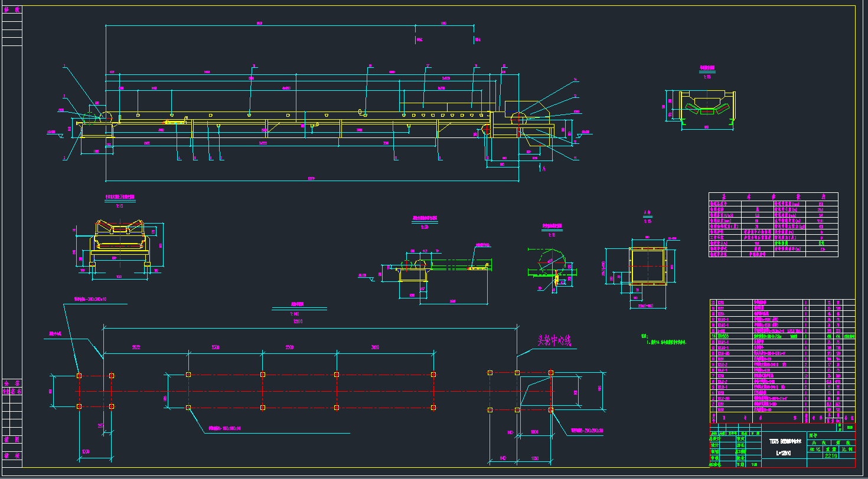Click the yellow square flange in A向 view
Screen dimensions: 868x479
(648, 267)
